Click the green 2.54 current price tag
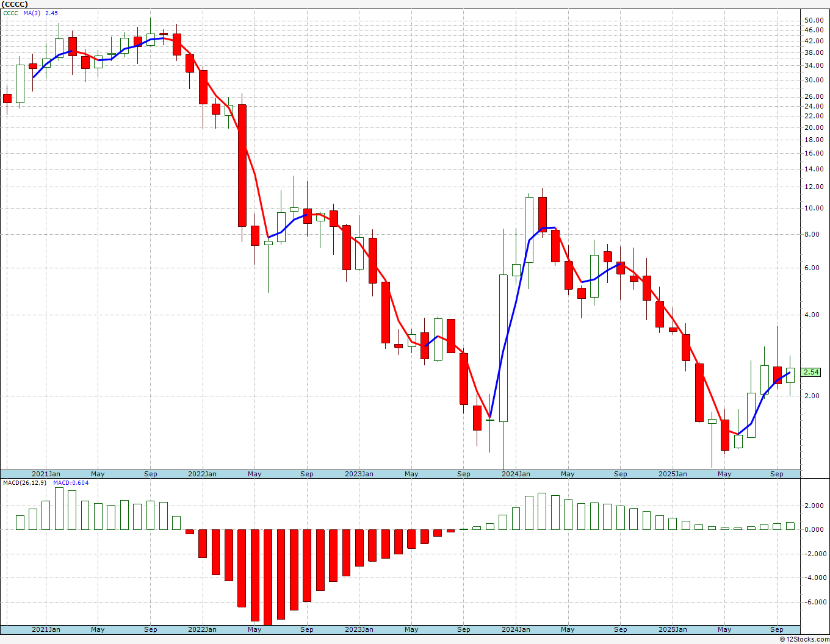The height and width of the screenshot is (644, 830). [x=812, y=372]
